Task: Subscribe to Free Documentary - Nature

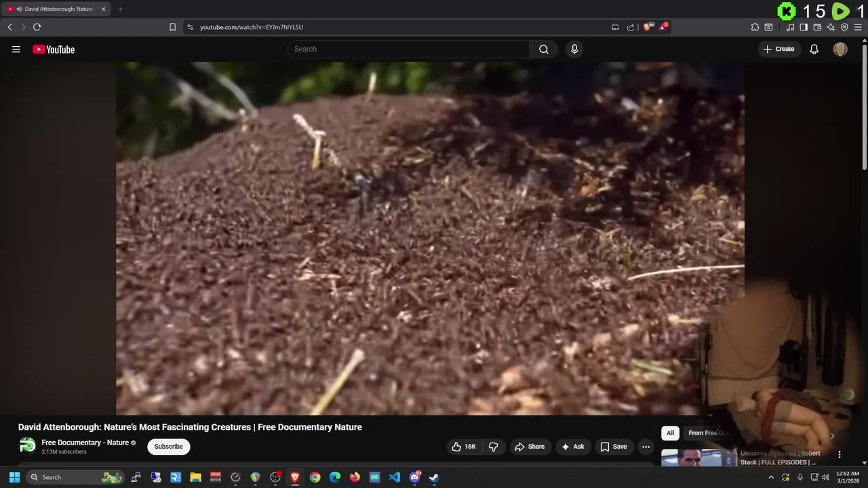Action: click(x=168, y=447)
